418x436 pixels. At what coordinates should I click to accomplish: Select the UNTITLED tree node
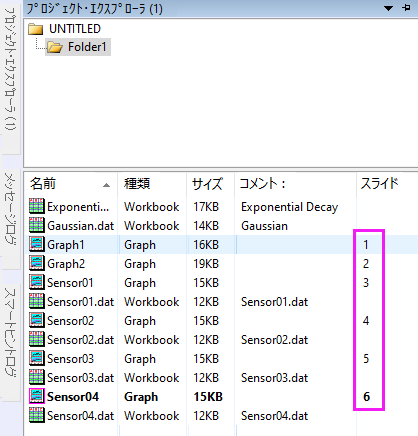pos(75,29)
